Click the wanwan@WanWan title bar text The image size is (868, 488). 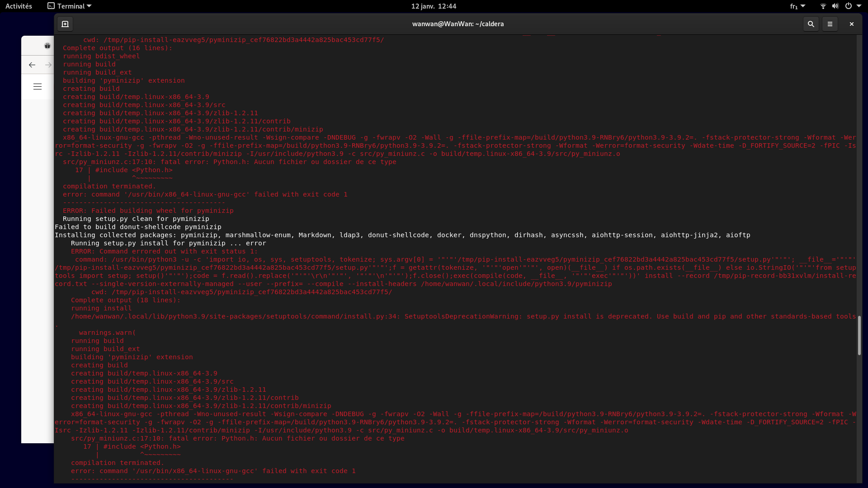(x=458, y=24)
